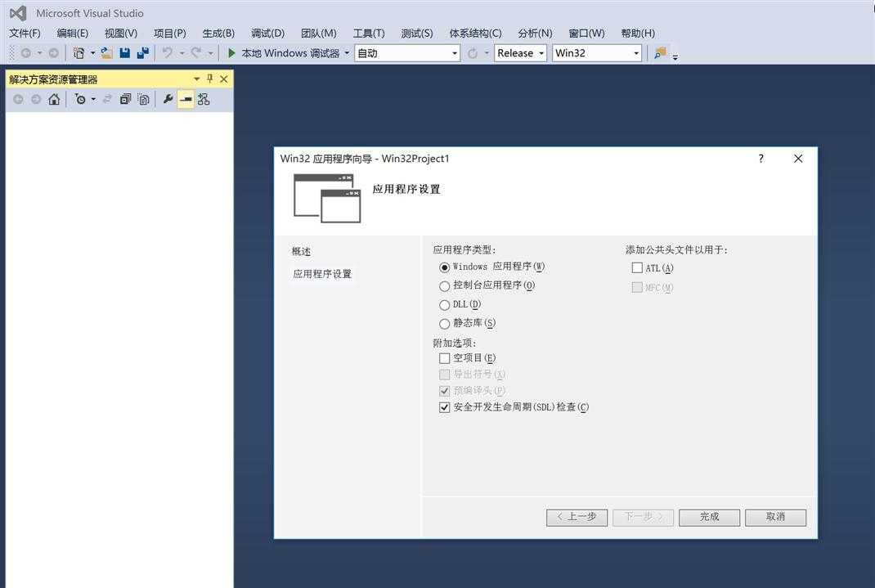The image size is (875, 588).
Task: Click Sync with Active Document icon
Action: pos(107,99)
